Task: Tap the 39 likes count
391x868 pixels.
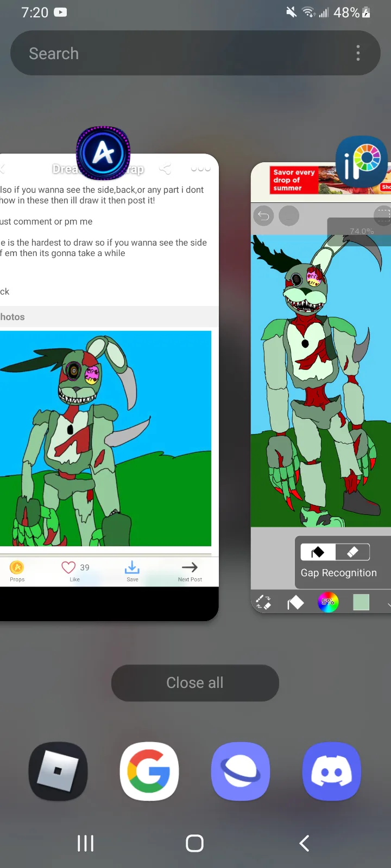Action: pyautogui.click(x=85, y=567)
